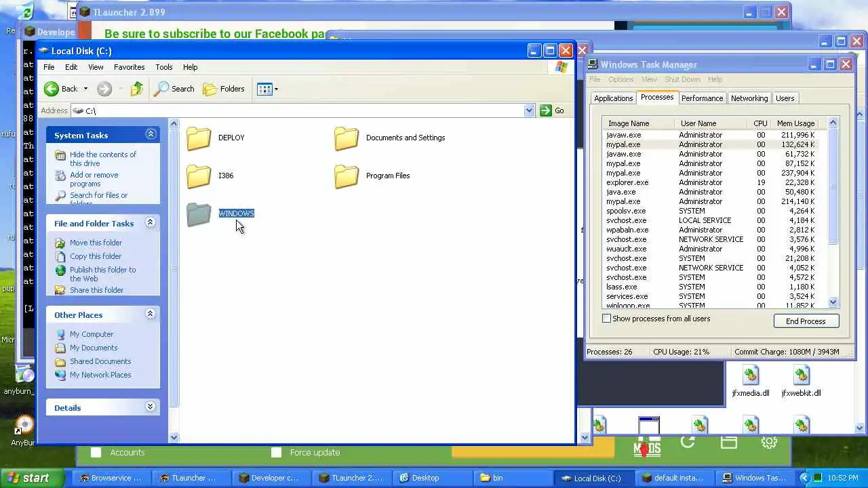
Task: Open the Help menu in Explorer
Action: pyautogui.click(x=190, y=67)
